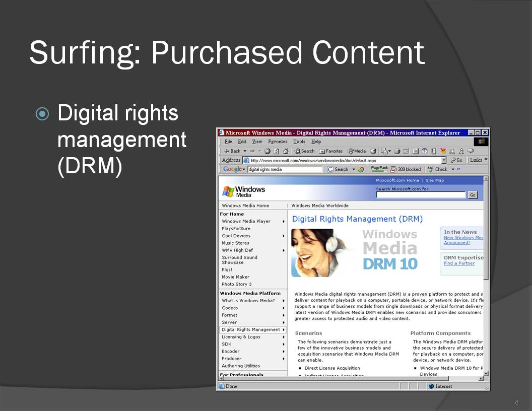Open the Media pane button

[357, 151]
